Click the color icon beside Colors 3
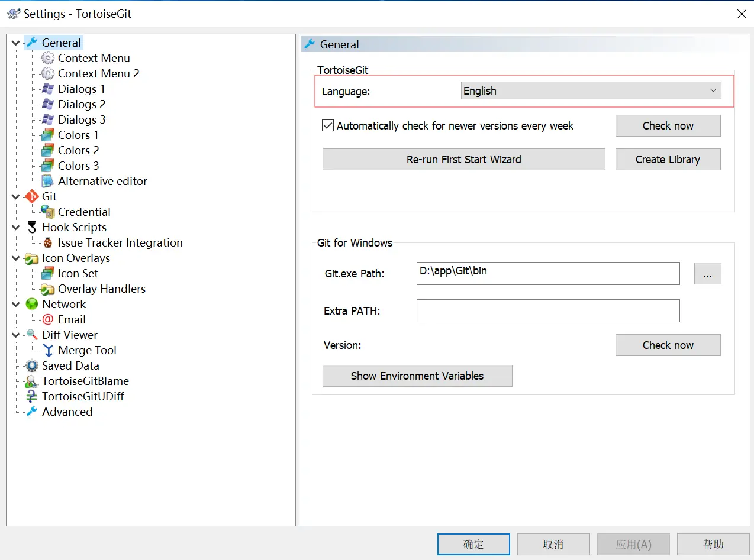The width and height of the screenshot is (754, 560). [47, 166]
